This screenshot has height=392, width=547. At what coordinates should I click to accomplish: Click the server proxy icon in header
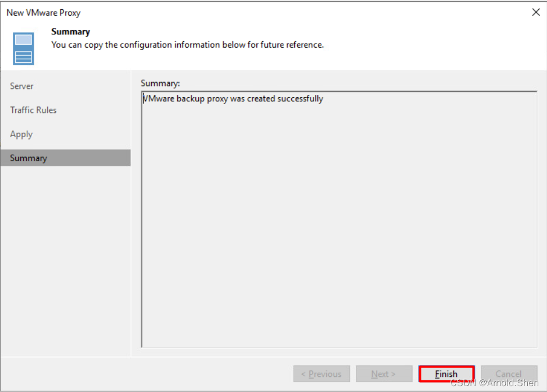click(23, 48)
